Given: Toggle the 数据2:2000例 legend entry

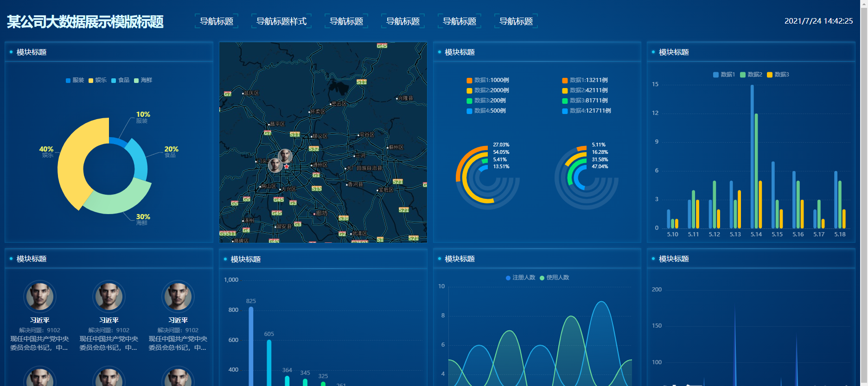Looking at the screenshot, I should (488, 90).
